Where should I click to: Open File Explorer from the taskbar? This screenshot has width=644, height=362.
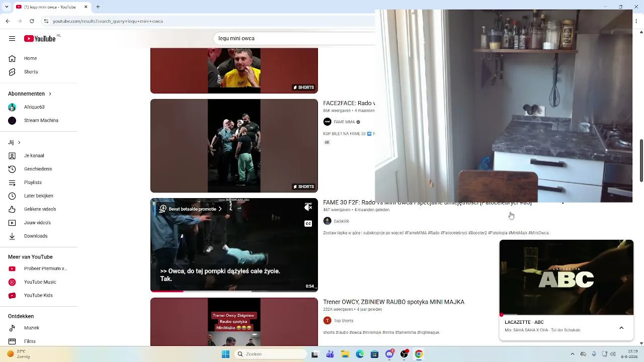coord(345,354)
